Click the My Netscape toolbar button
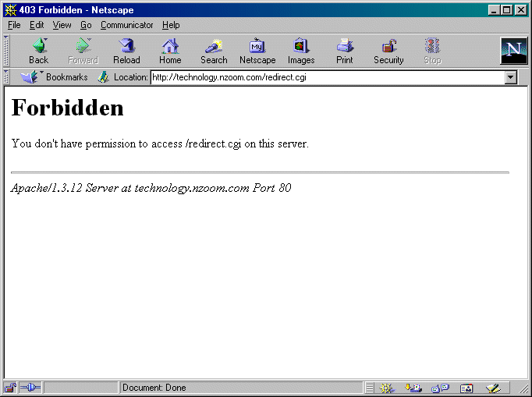 (257, 51)
